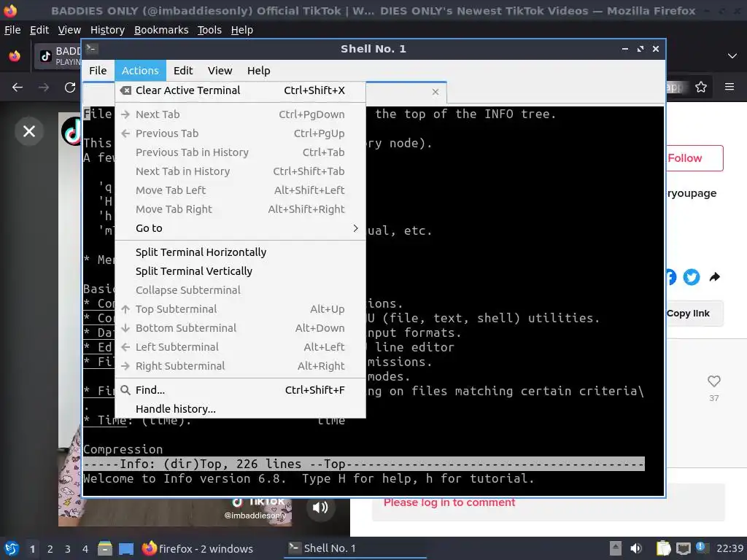The width and height of the screenshot is (747, 560).
Task: Open the Firefox File menu
Action: (x=12, y=30)
